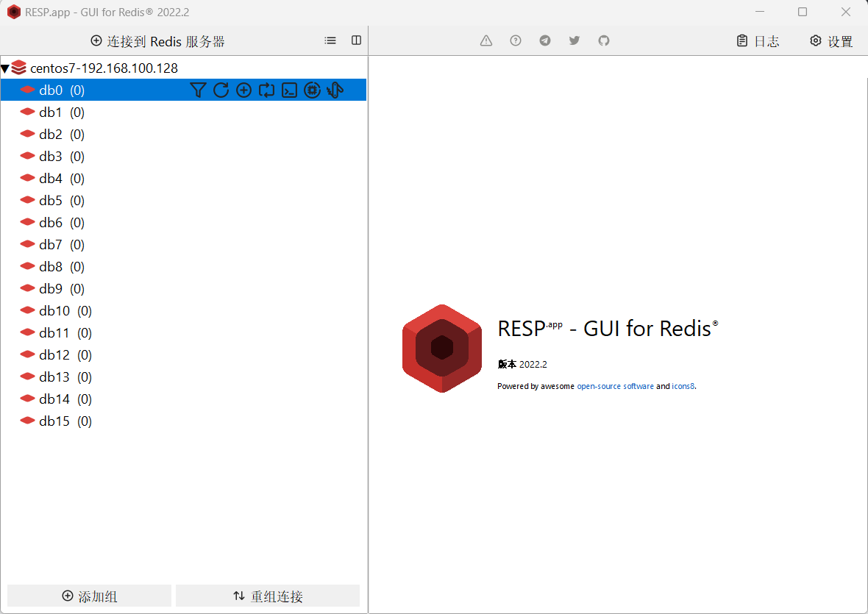Click 连接到 Redis 服务器 button

[x=157, y=41]
